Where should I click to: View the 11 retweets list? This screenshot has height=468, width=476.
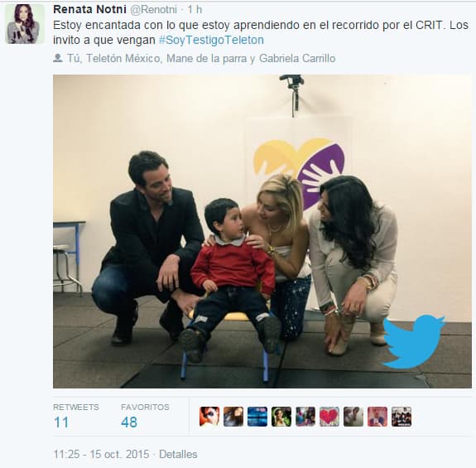[x=76, y=416]
